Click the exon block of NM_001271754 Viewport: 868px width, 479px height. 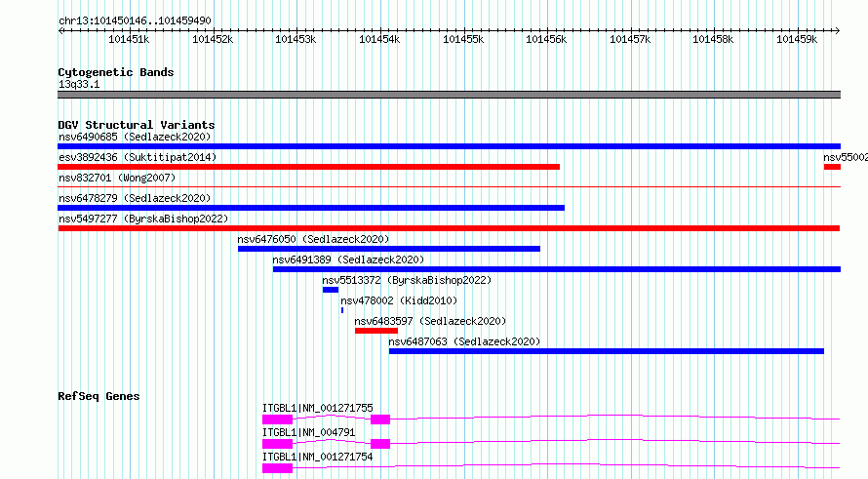tap(277, 468)
